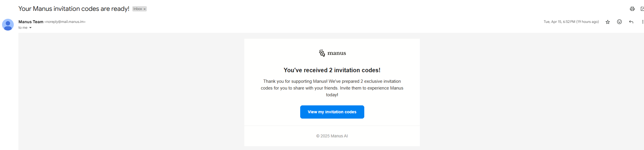This screenshot has height=150, width=644.
Task: Remove the Inbox label with its x
Action: click(145, 9)
